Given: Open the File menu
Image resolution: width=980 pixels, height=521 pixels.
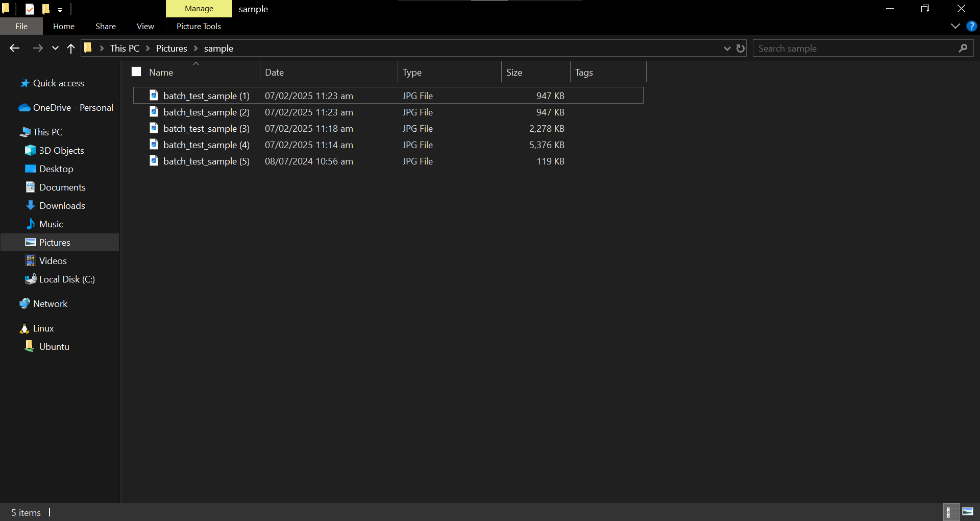Looking at the screenshot, I should point(21,26).
